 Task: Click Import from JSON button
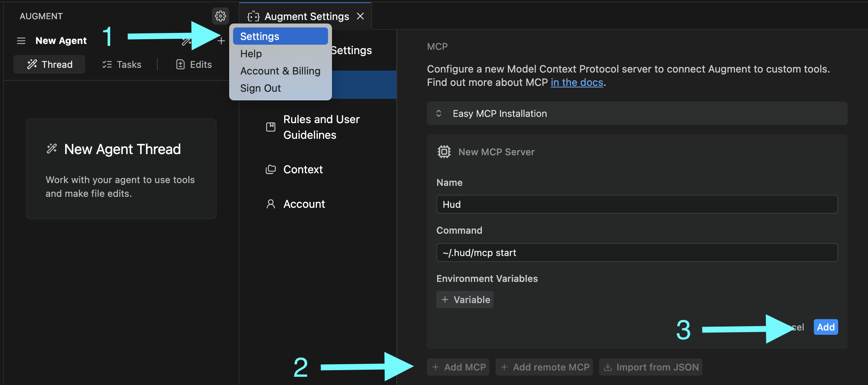[651, 367]
